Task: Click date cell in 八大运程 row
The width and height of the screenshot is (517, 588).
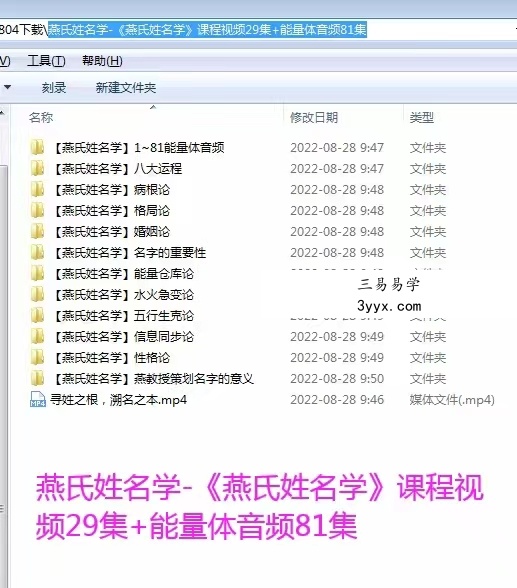Action: click(337, 168)
